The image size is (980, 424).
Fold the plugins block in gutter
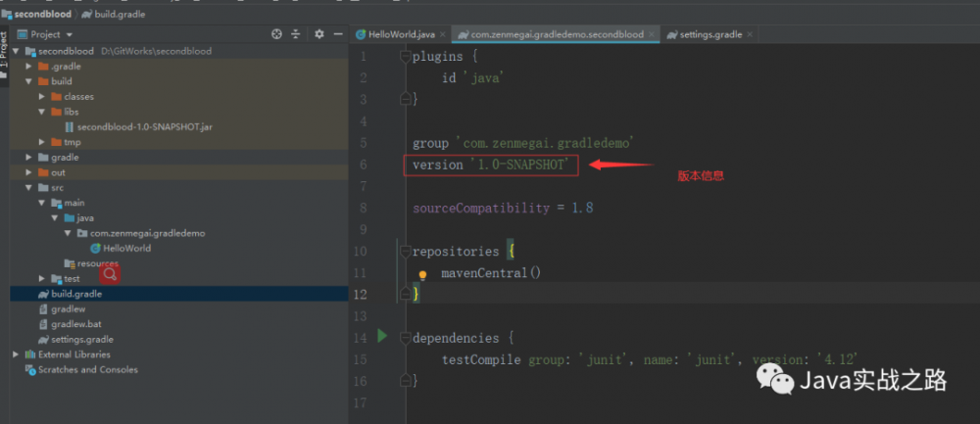406,56
